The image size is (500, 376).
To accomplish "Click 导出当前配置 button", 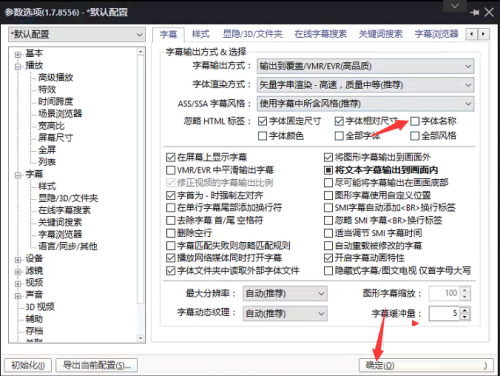I will tap(97, 365).
